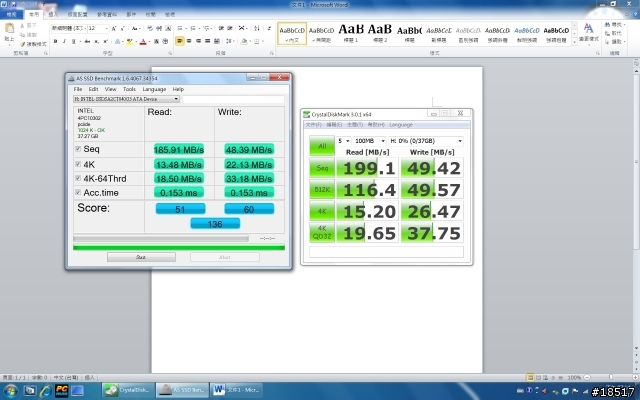Click the Start button in AS SSD
Viewport: 640px width, 400px height.
(141, 257)
